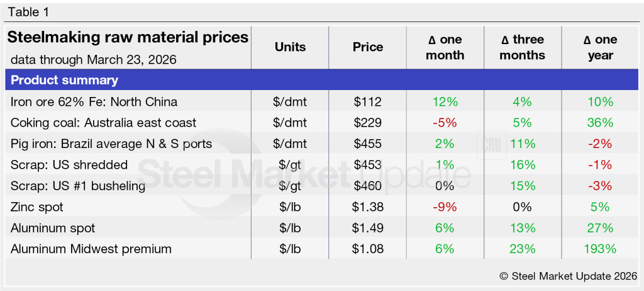Viewport: 644px width, 291px height.
Task: Click the Iron ore 62% Fe row label
Action: [94, 101]
